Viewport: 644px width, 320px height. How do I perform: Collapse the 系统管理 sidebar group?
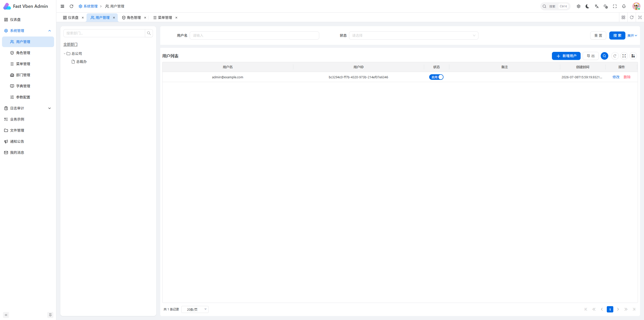click(x=28, y=31)
